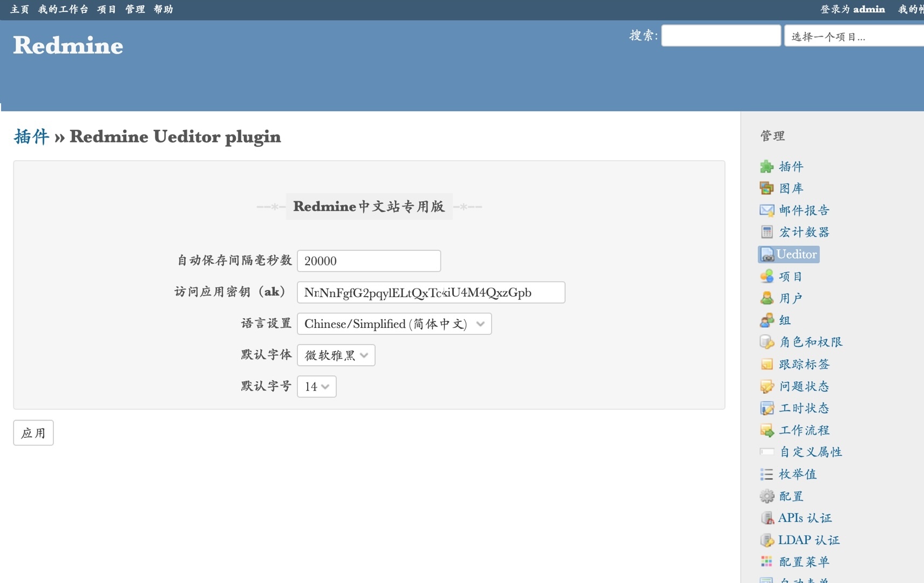Click the 应用 apply button

[x=33, y=433]
